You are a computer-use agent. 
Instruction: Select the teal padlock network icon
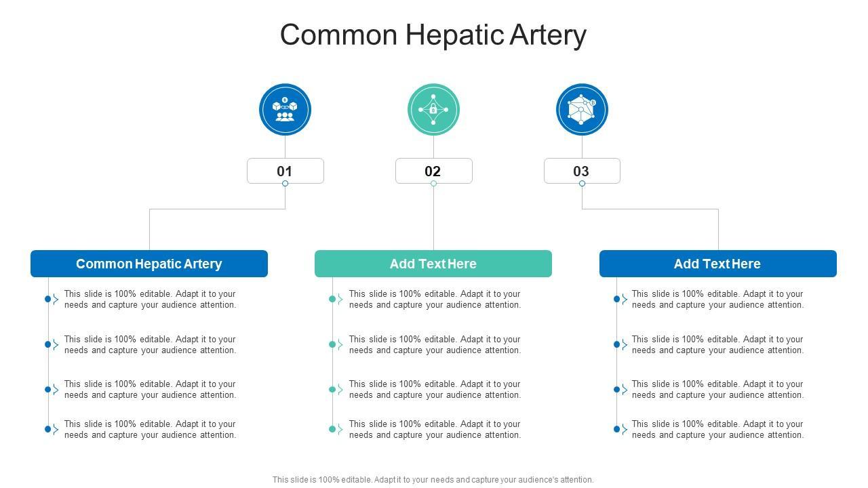pyautogui.click(x=433, y=109)
